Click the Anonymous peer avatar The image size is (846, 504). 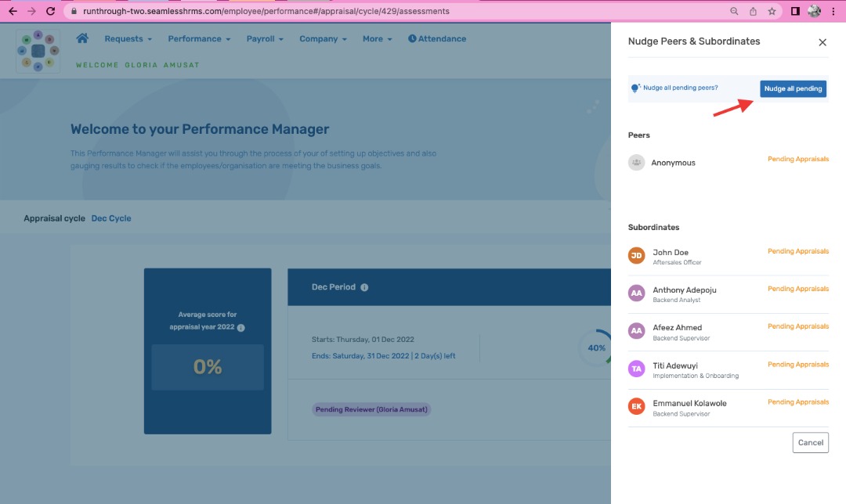tap(637, 162)
